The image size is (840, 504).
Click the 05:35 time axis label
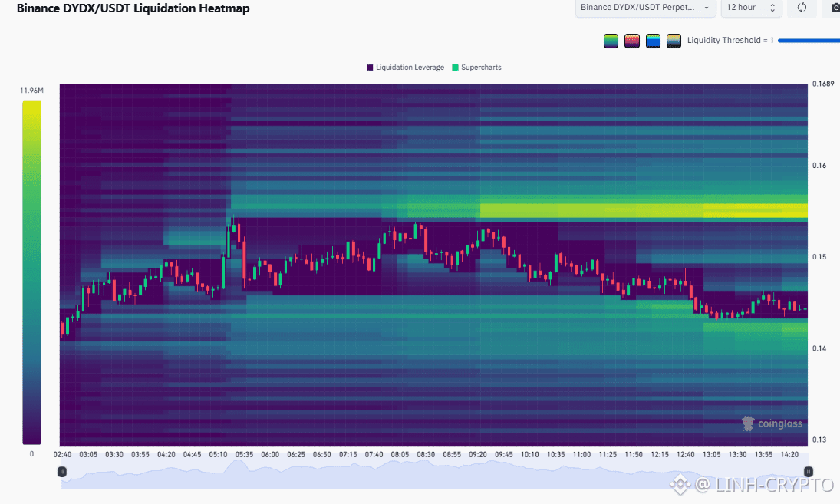point(244,455)
